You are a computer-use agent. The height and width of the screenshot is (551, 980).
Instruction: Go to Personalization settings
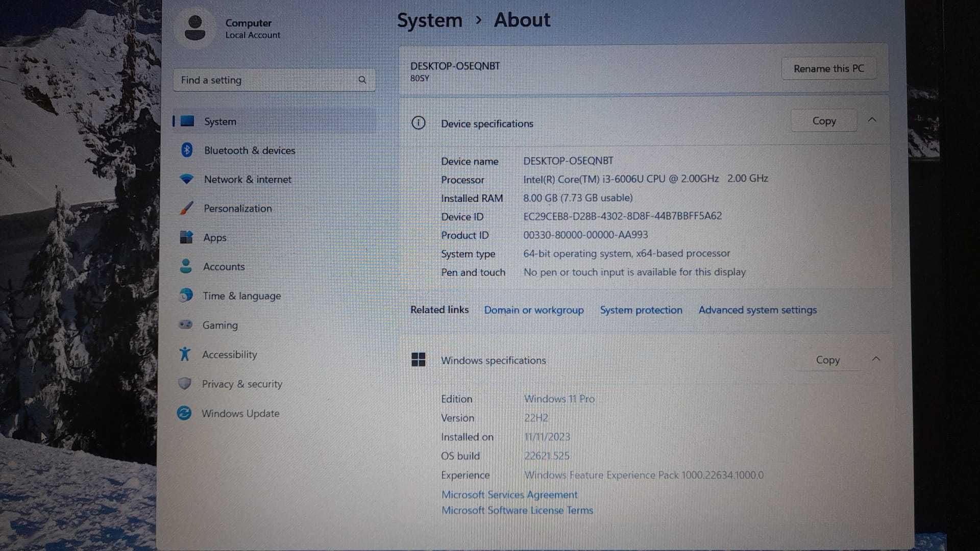click(x=274, y=208)
